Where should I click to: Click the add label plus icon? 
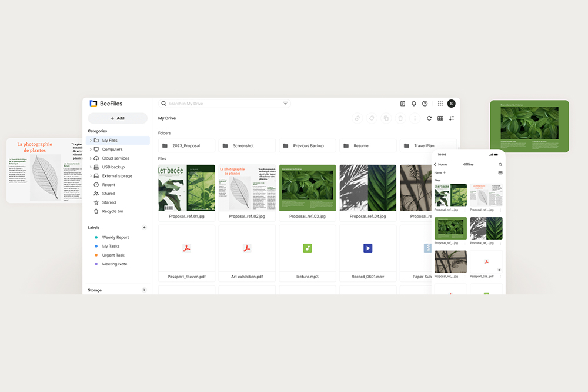(145, 228)
